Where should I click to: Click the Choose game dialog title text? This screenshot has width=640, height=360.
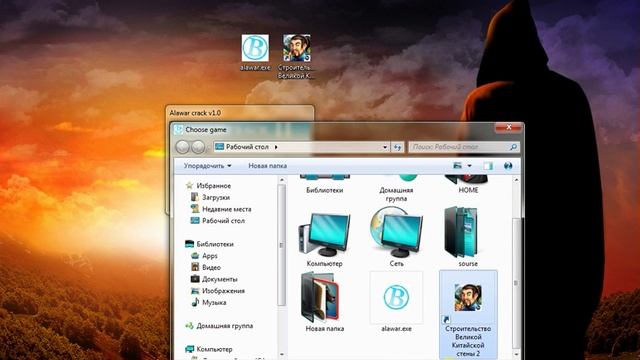[206, 130]
